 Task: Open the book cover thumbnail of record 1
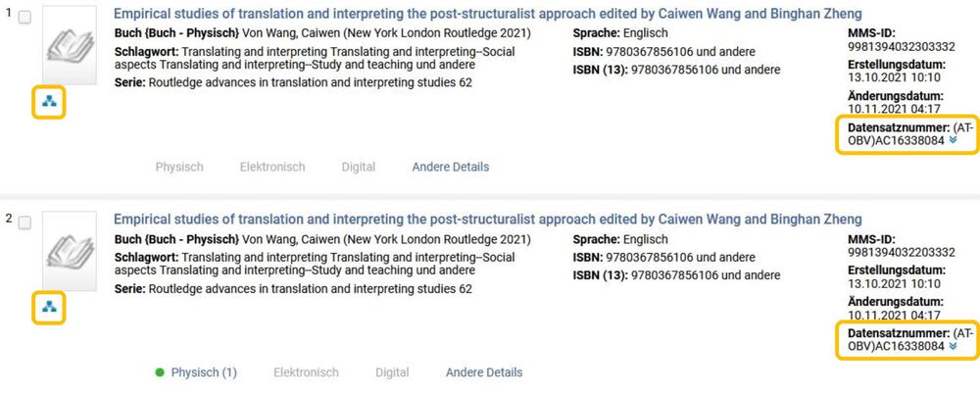(x=70, y=45)
